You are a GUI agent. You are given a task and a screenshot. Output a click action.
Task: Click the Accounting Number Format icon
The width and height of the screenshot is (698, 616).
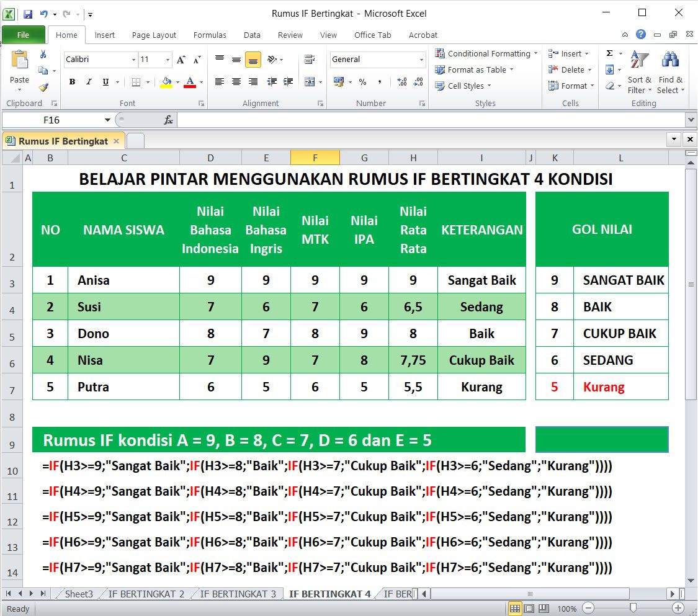coord(339,81)
